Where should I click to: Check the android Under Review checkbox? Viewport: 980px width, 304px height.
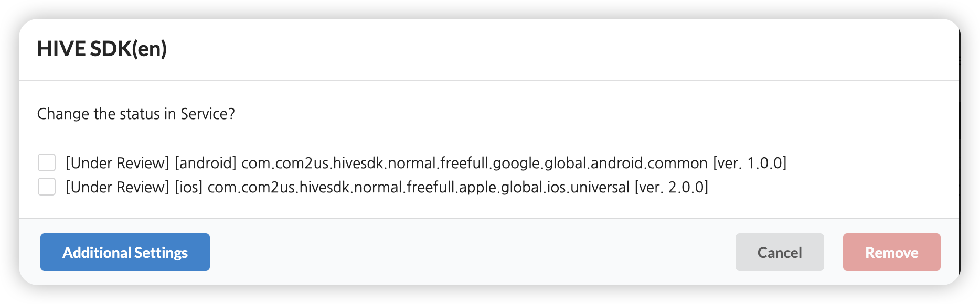point(47,162)
